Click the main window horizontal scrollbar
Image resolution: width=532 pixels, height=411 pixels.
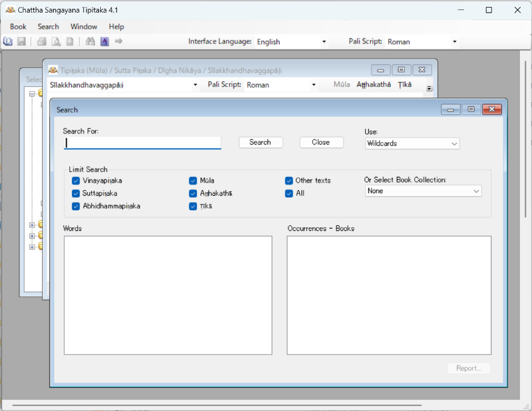(x=217, y=405)
